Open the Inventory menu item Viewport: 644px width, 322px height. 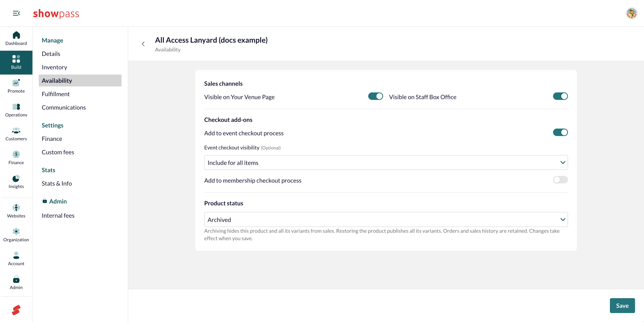(80, 67)
